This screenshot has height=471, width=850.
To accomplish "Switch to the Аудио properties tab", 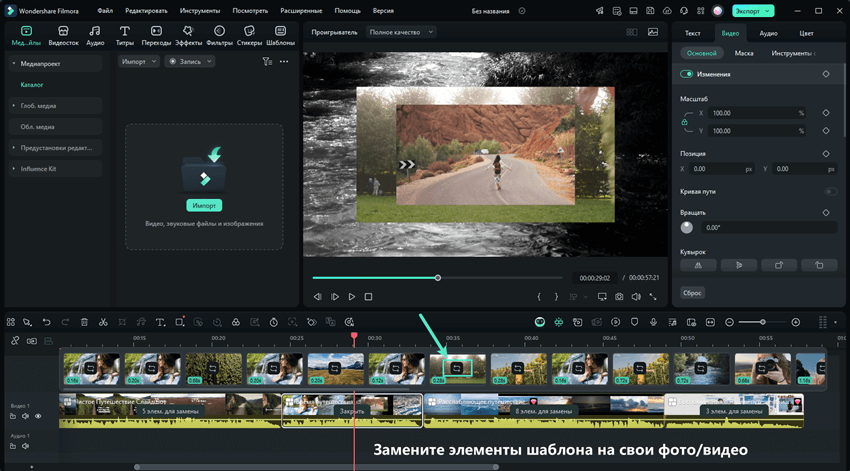I will coord(768,33).
